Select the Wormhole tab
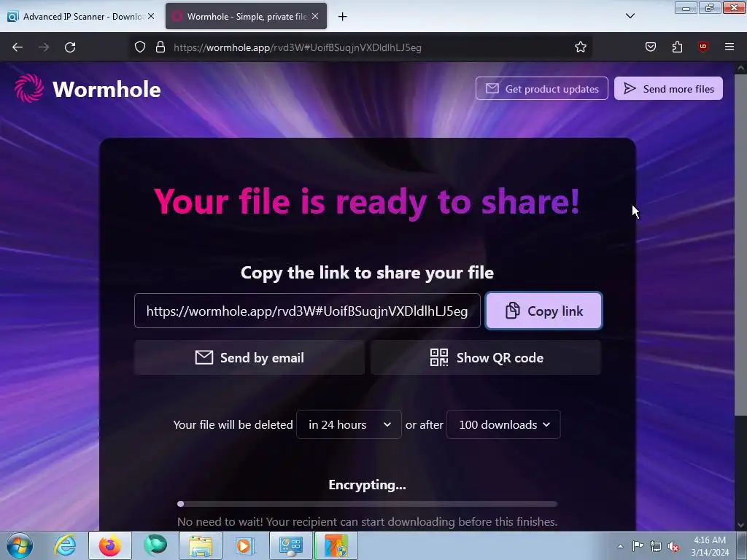 tap(246, 16)
